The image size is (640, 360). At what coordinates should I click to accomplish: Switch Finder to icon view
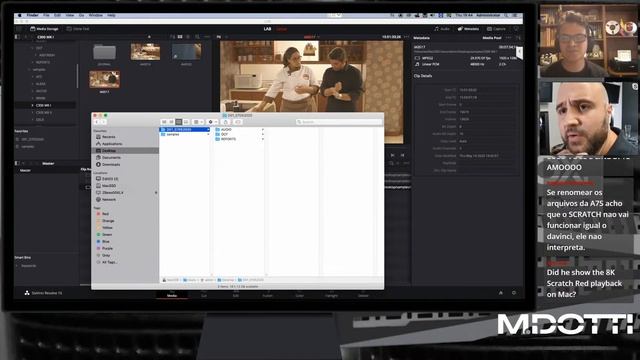164,122
